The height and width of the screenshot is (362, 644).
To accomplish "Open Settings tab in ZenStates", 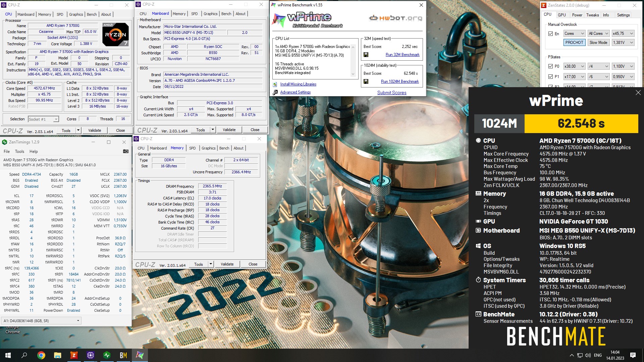I will point(623,15).
